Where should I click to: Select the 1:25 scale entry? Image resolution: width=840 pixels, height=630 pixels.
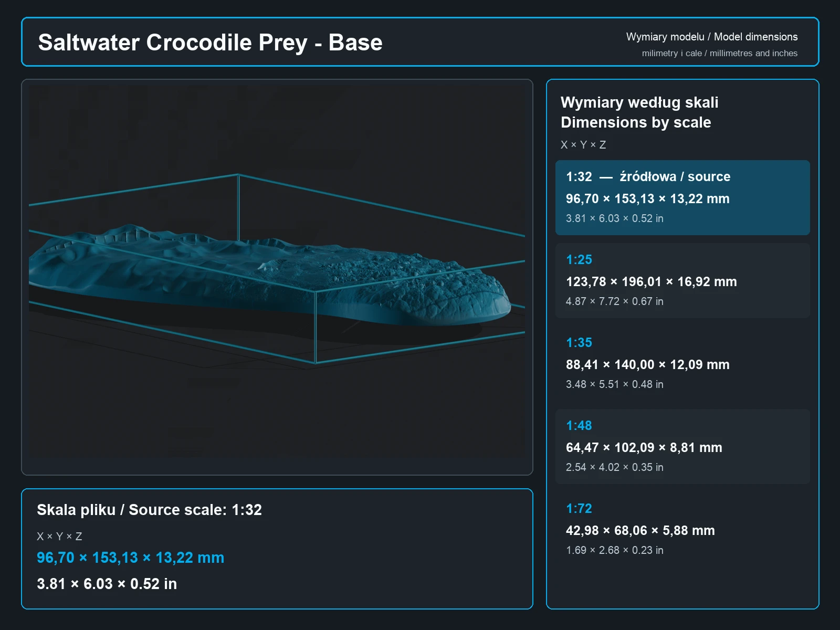pyautogui.click(x=682, y=280)
